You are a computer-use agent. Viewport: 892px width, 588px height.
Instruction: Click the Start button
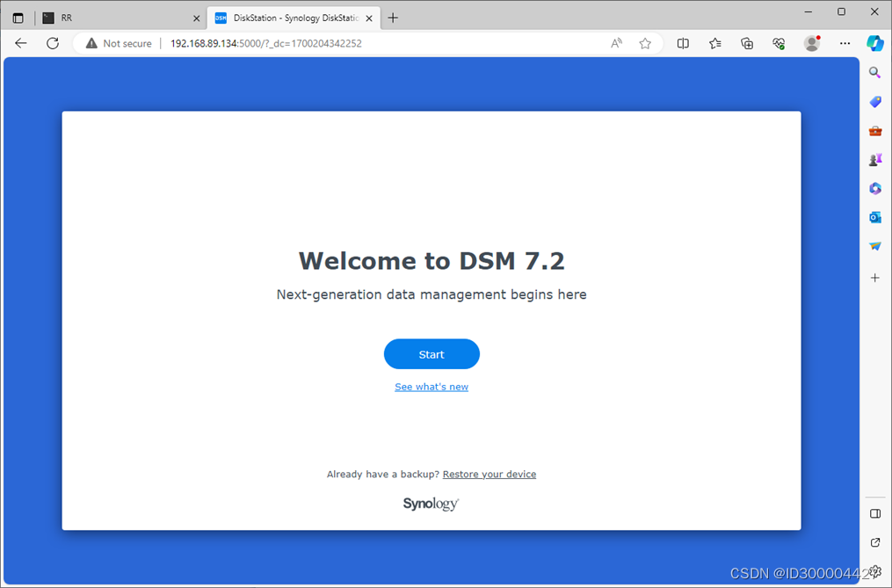coord(431,354)
